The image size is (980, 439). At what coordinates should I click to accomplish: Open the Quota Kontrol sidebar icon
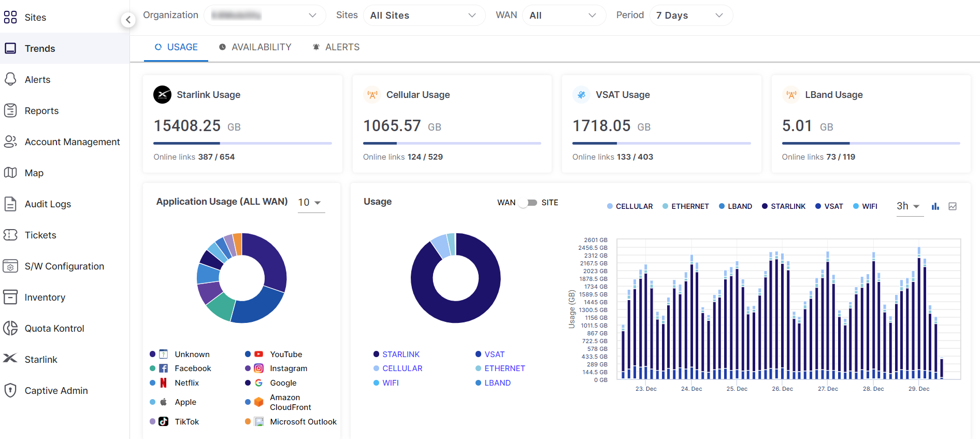point(10,328)
